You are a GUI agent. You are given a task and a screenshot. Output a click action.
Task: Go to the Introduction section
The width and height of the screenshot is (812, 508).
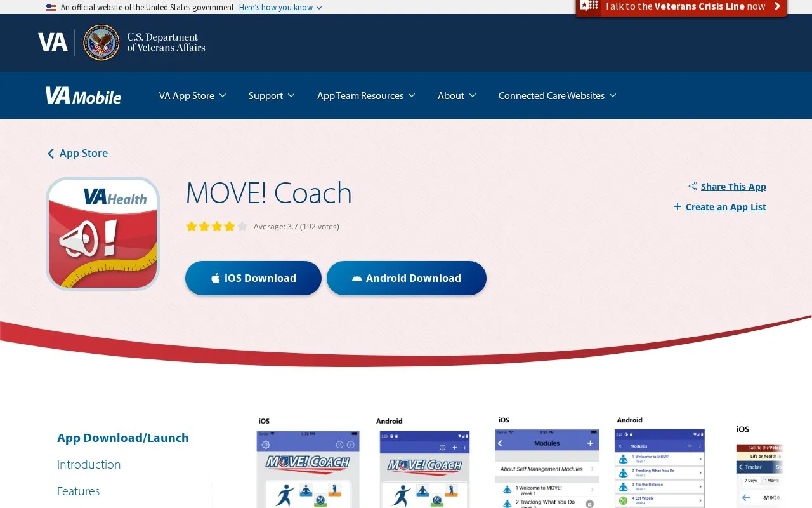point(89,464)
